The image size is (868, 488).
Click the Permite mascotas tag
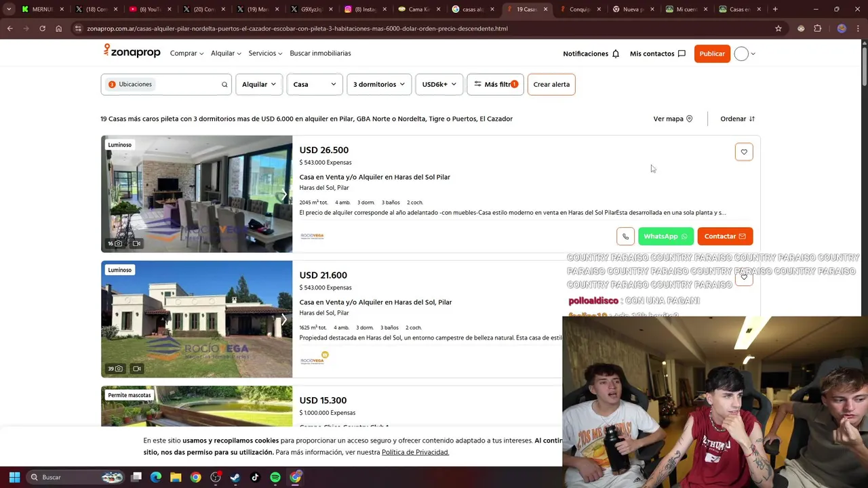[x=129, y=395]
